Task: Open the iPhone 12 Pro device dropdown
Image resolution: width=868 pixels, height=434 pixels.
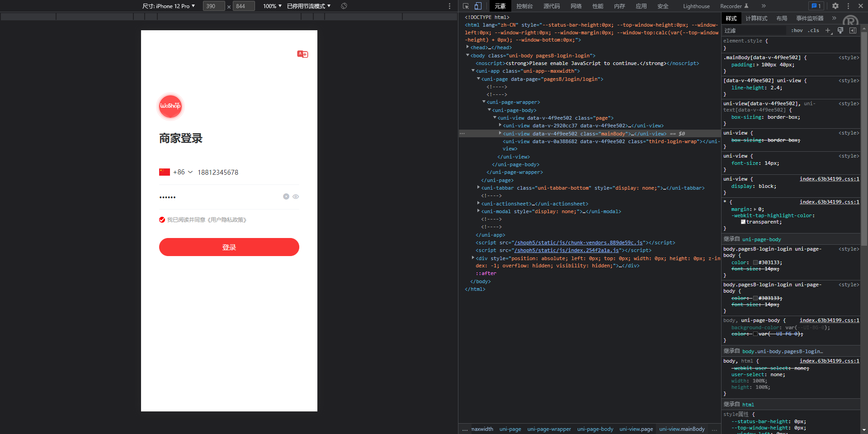Action: (x=169, y=6)
